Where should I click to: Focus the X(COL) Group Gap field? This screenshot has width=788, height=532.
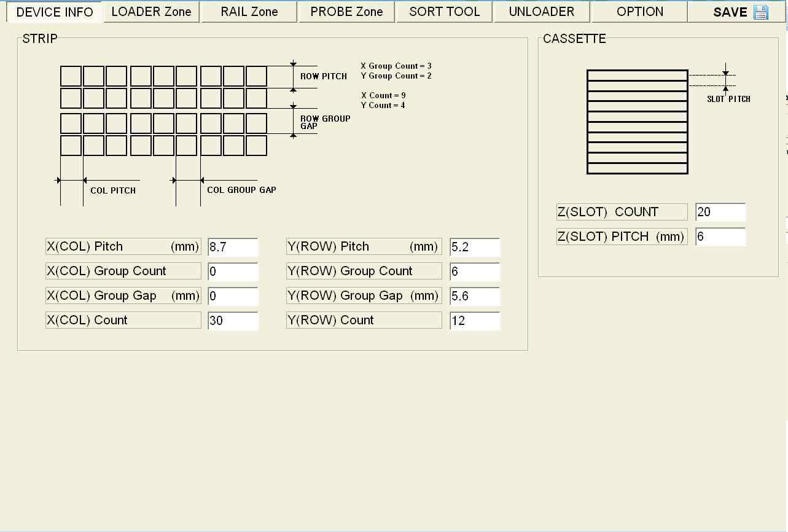233,296
